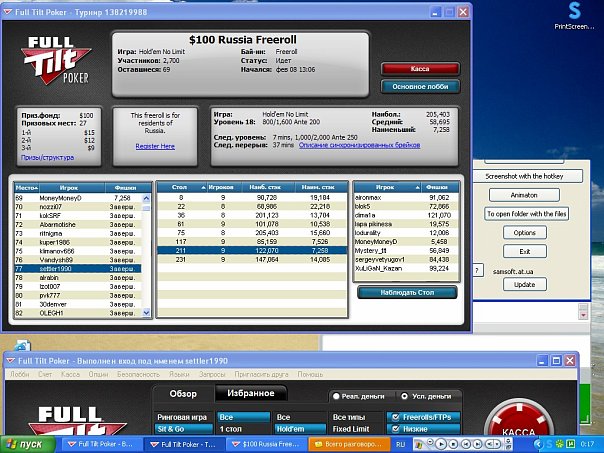Click lobby window title bar icon
The width and height of the screenshot is (604, 453).
[9, 358]
